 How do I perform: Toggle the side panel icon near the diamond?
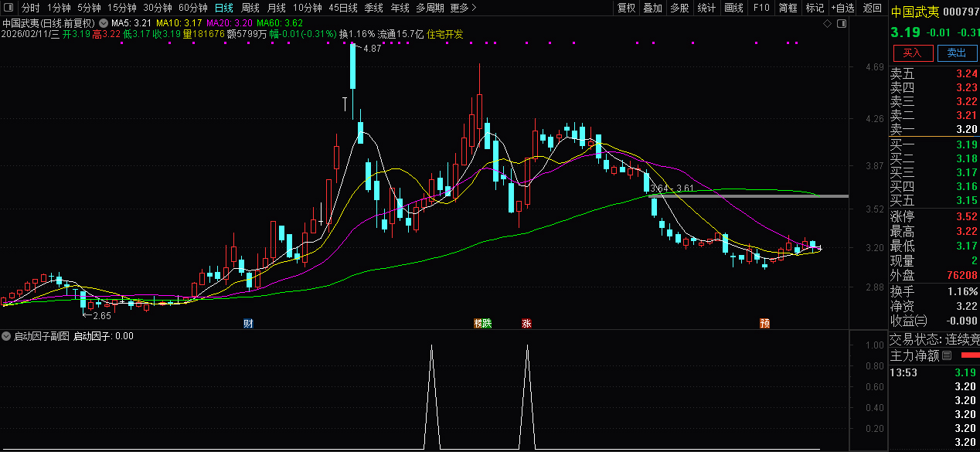click(x=842, y=24)
